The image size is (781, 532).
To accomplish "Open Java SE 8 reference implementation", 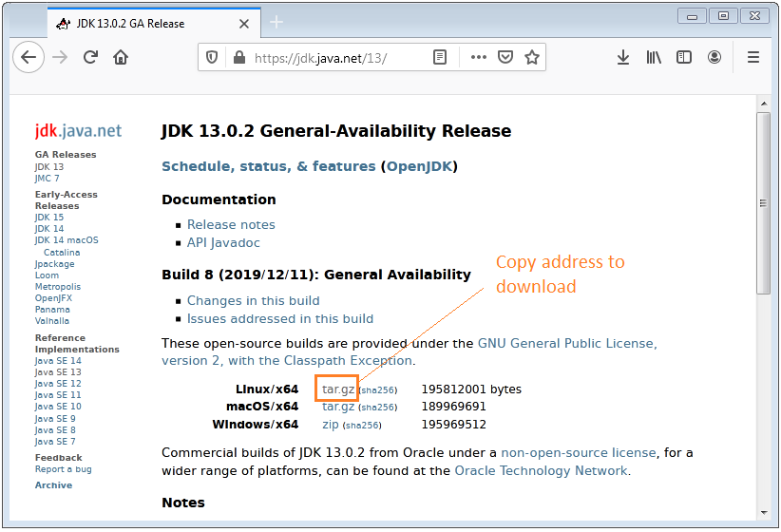I will [55, 430].
